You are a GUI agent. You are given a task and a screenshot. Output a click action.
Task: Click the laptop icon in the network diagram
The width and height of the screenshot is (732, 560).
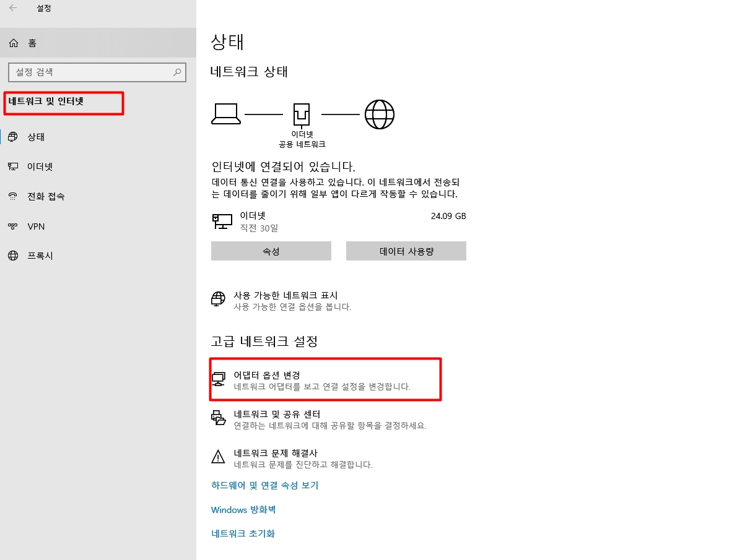(226, 114)
